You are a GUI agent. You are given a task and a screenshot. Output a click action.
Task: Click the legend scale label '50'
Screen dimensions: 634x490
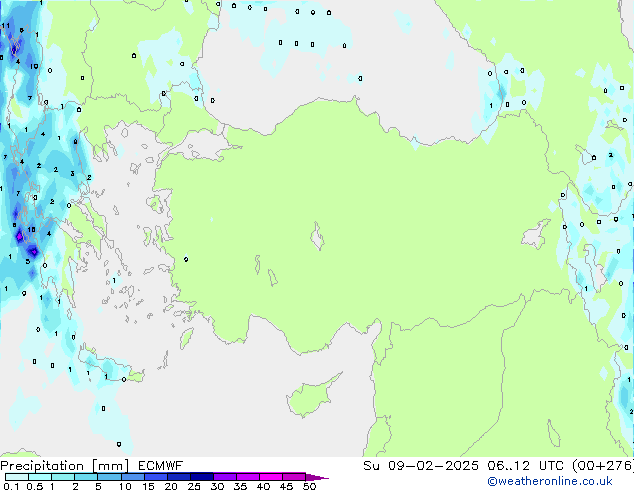point(309,486)
